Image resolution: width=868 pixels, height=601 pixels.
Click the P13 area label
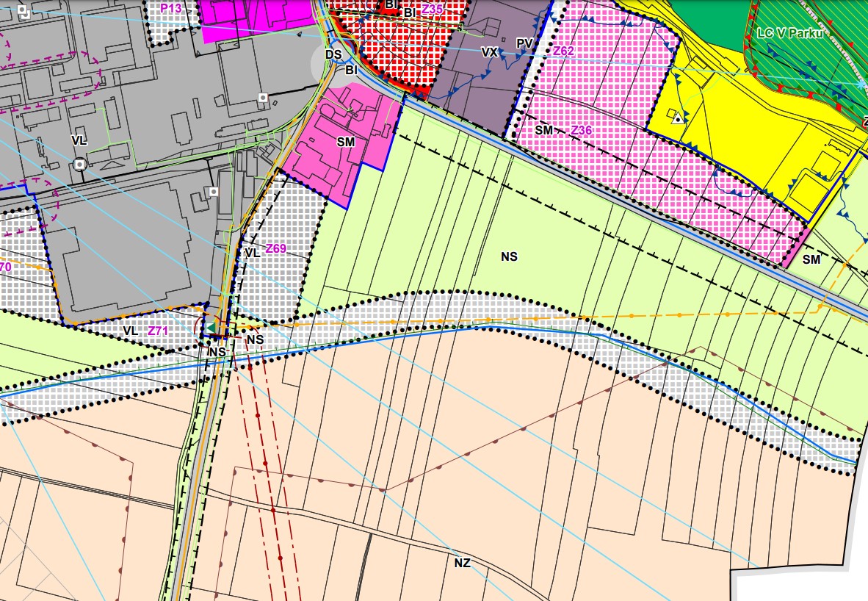[x=170, y=8]
